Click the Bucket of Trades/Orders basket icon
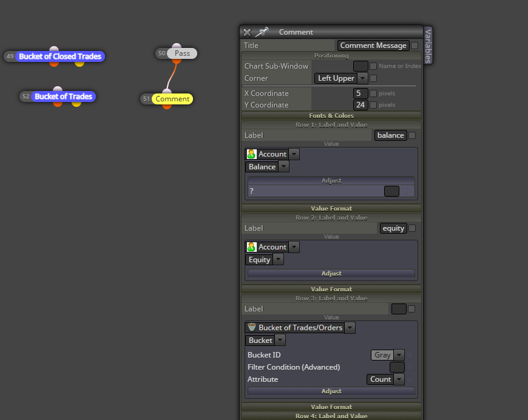The height and width of the screenshot is (420, 528). click(251, 327)
